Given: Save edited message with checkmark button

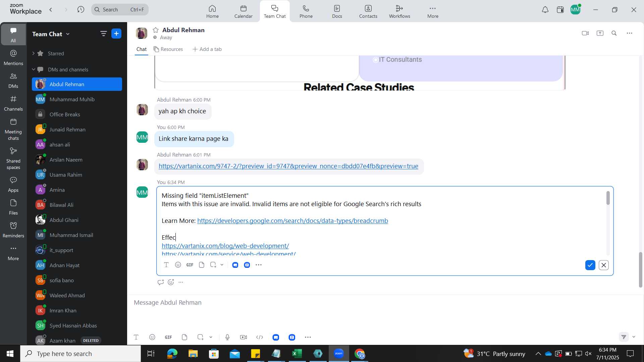Looking at the screenshot, I should pyautogui.click(x=590, y=265).
